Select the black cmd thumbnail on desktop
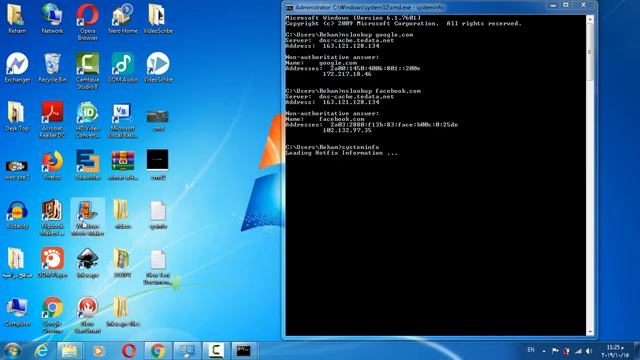Image resolution: width=640 pixels, height=360 pixels. 158,165
